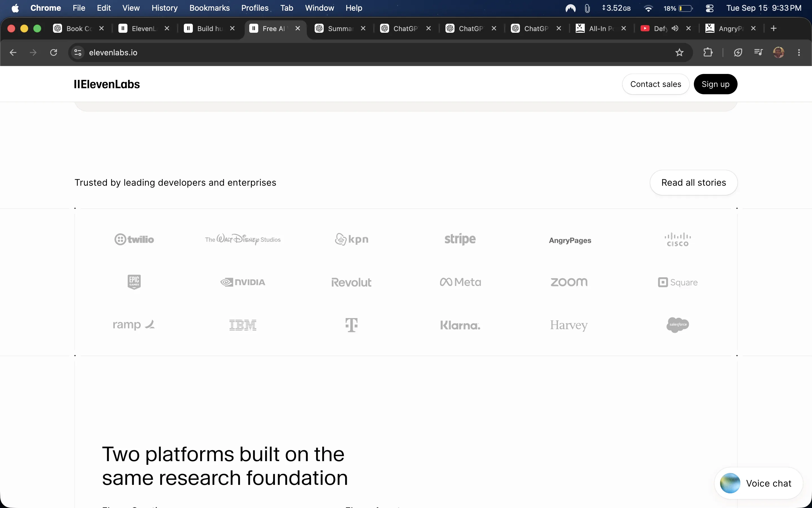Screen dimensions: 812x508
Task: Click the Cisco logo
Action: coord(678,240)
